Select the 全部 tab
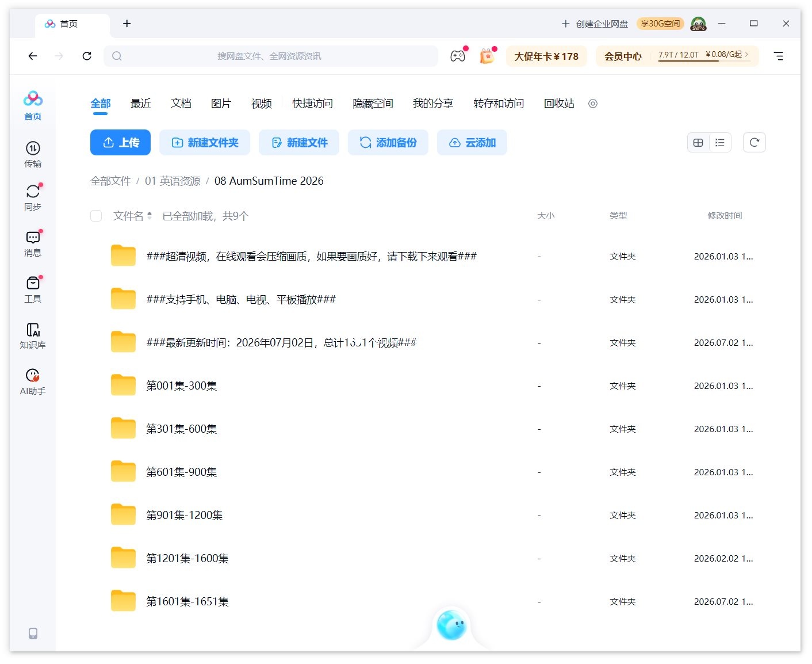Viewport: 812px width, 664px height. tap(101, 104)
